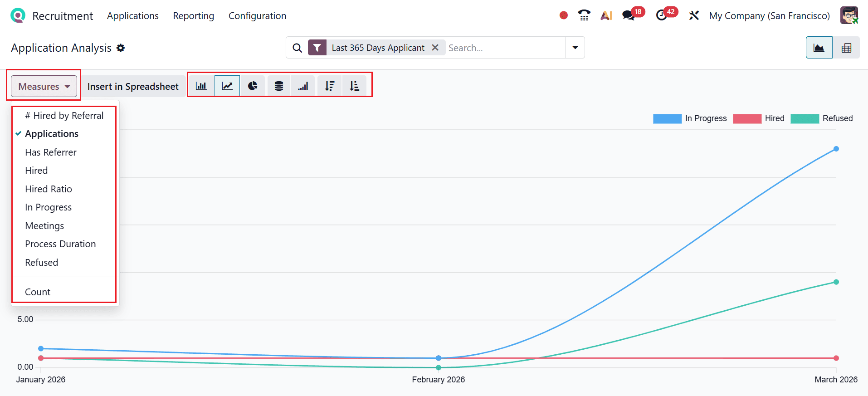
Task: Open company switcher My Company (San Francisco)
Action: (769, 15)
